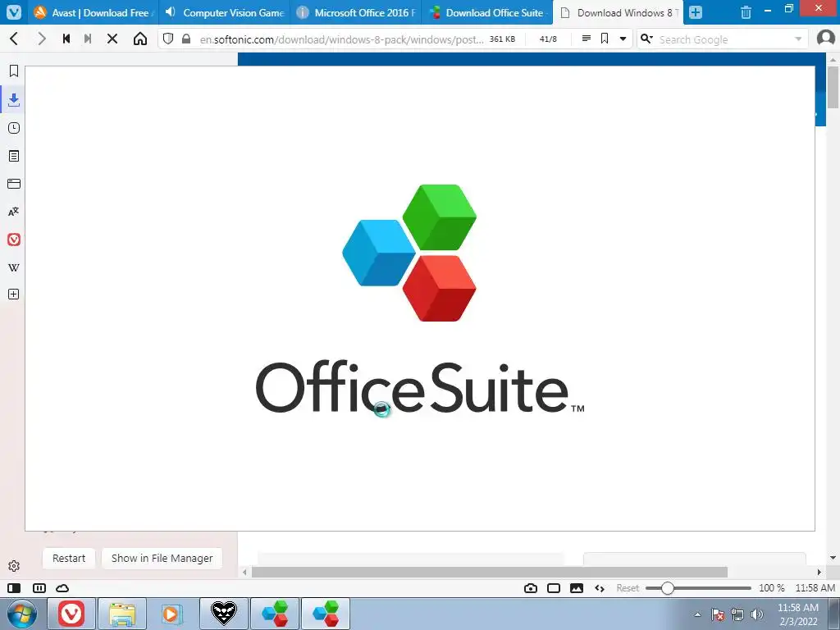The height and width of the screenshot is (630, 840).
Task: Toggle images display in status bar
Action: 577,588
